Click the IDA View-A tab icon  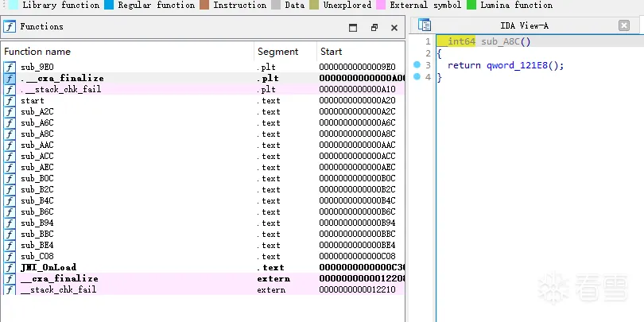pyautogui.click(x=425, y=25)
